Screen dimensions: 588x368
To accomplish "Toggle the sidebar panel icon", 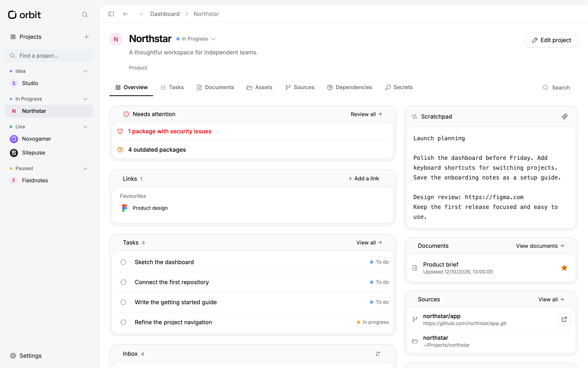I will (111, 14).
